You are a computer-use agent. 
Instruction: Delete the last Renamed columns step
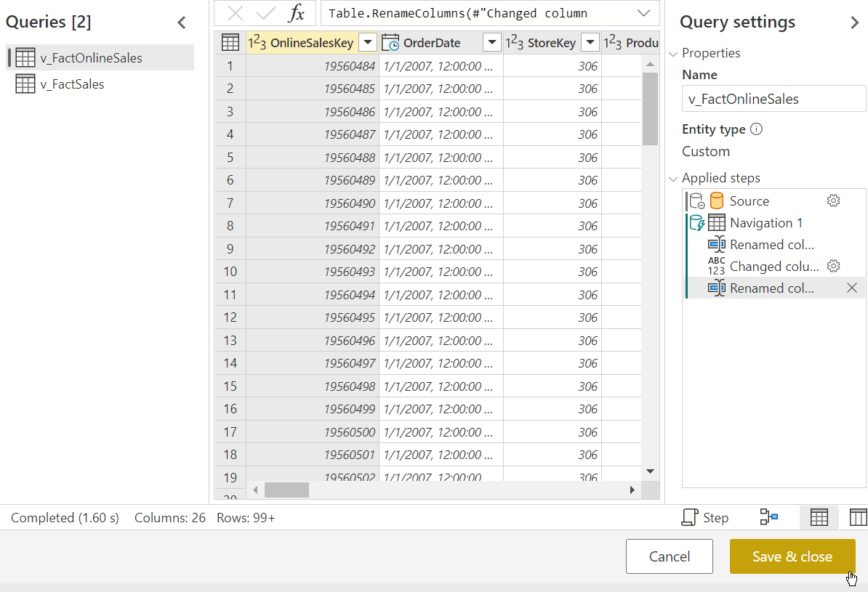pyautogui.click(x=852, y=288)
